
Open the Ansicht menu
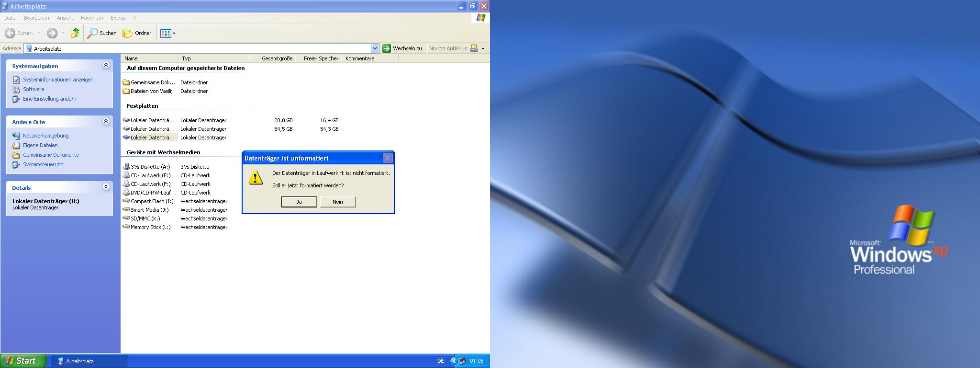65,18
